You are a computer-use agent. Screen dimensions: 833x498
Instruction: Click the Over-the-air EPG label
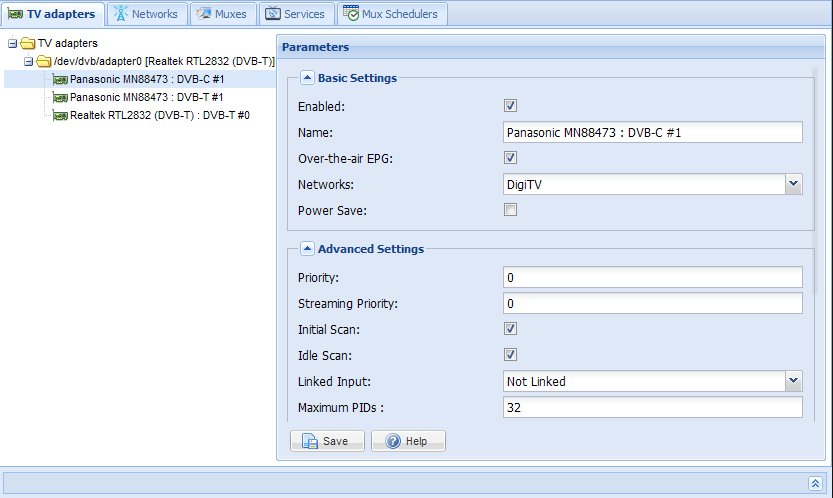pos(345,158)
